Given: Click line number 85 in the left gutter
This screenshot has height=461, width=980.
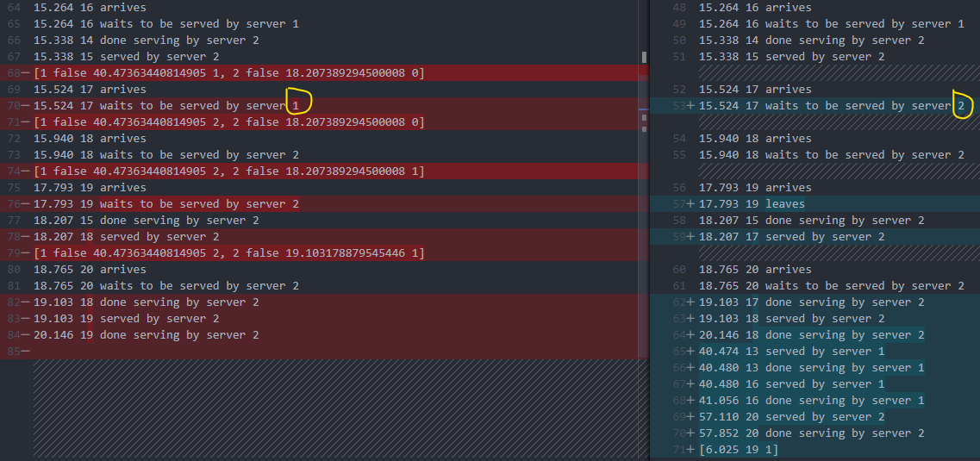Looking at the screenshot, I should 15,351.
